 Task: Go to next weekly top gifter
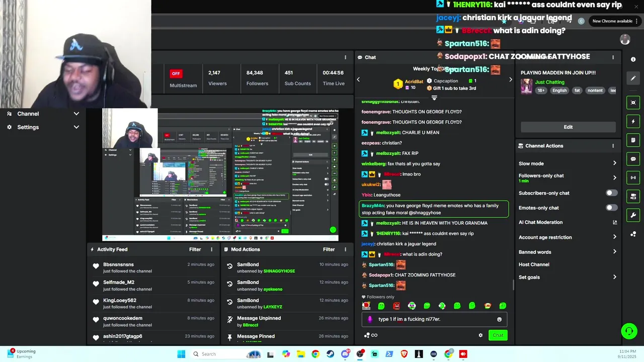point(510,79)
